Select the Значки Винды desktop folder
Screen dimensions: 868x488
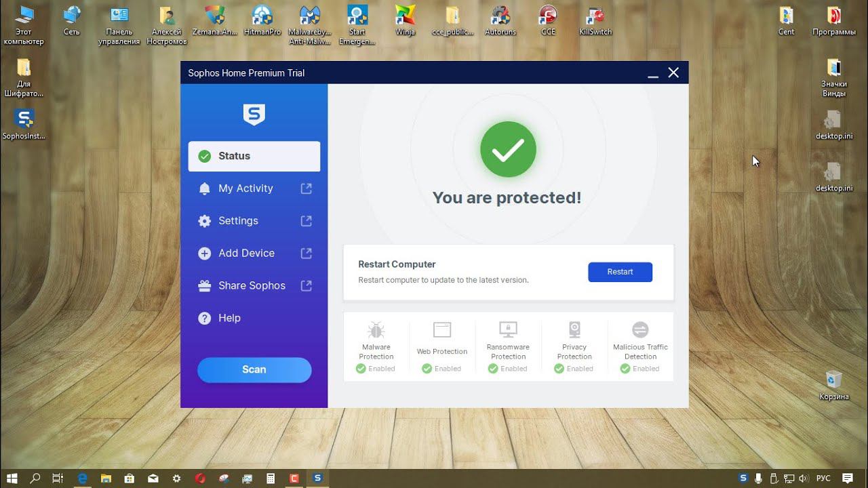click(x=834, y=77)
